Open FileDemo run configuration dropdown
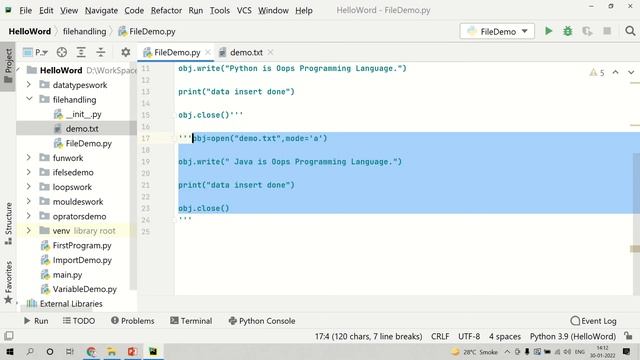This screenshot has height=360, width=640. click(x=497, y=31)
